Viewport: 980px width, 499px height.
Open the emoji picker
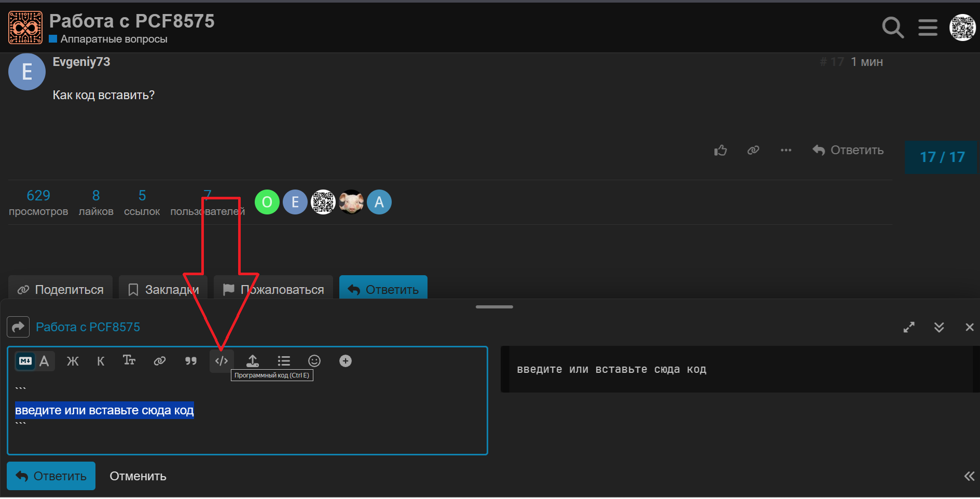pyautogui.click(x=314, y=361)
